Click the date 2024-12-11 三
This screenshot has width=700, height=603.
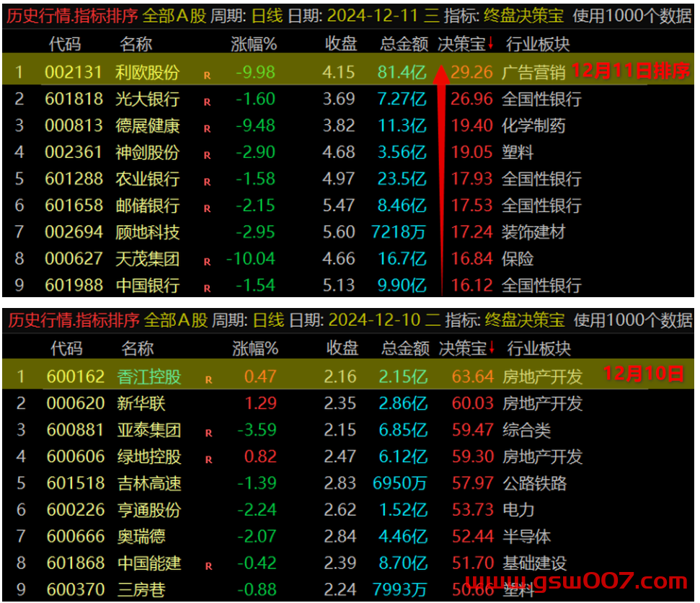pyautogui.click(x=383, y=16)
